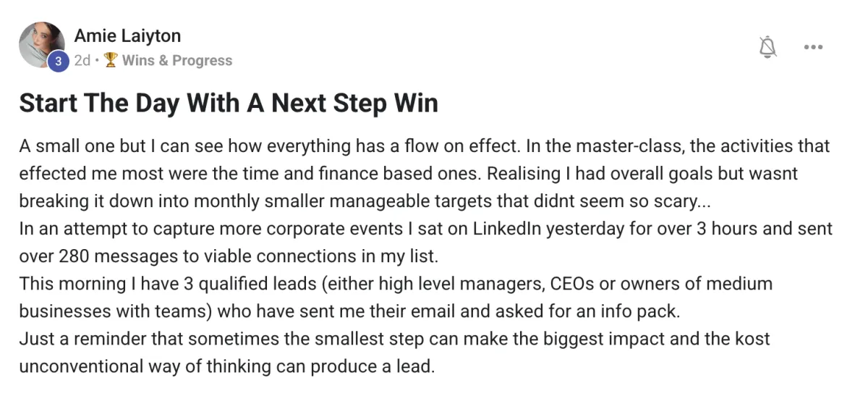Open the Amie Laiyton name link

[127, 35]
